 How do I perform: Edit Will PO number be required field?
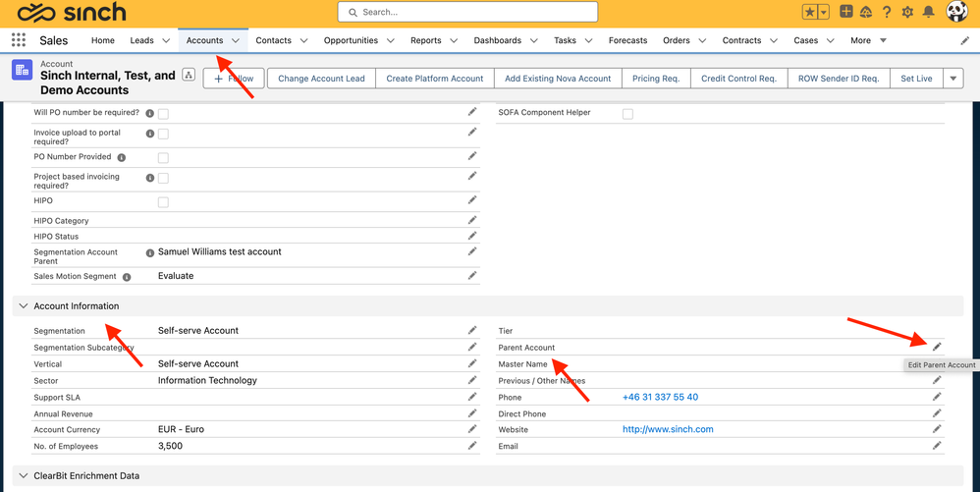pyautogui.click(x=472, y=111)
